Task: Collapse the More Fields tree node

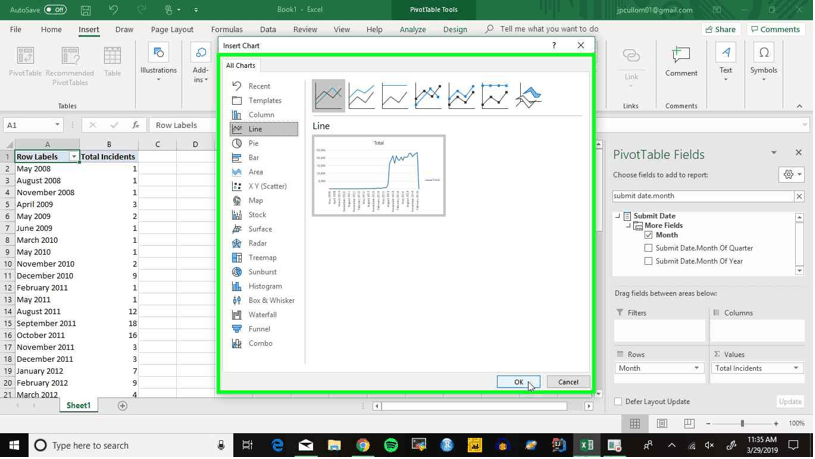Action: tap(628, 226)
